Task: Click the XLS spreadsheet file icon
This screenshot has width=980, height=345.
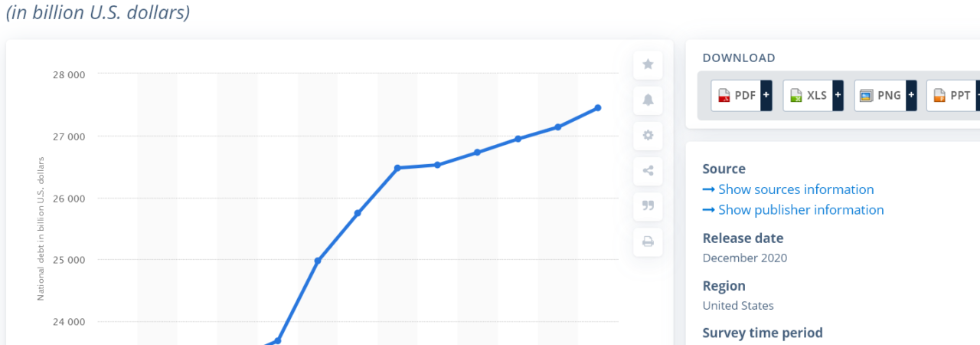Action: coord(796,96)
